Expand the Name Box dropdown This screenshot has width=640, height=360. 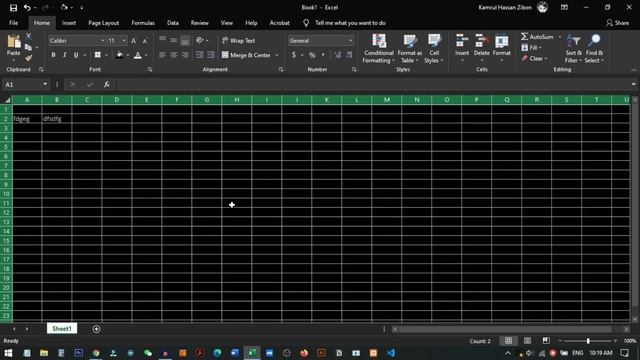click(45, 84)
